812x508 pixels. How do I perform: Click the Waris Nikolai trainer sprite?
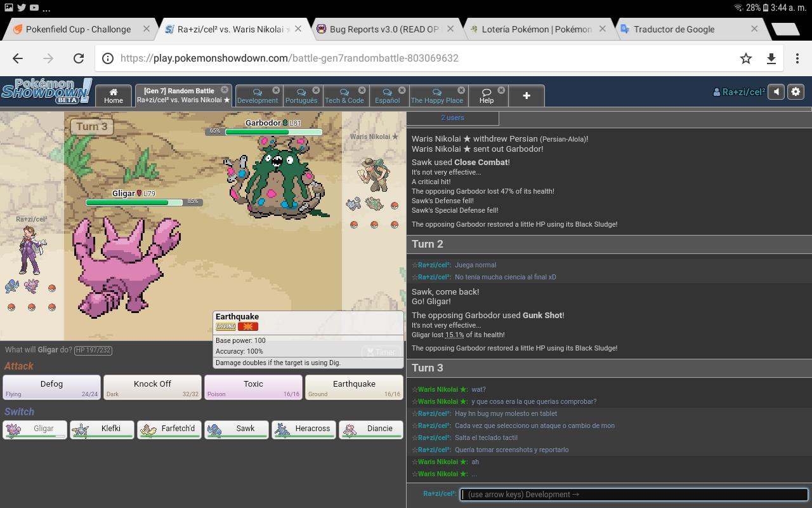(x=374, y=174)
